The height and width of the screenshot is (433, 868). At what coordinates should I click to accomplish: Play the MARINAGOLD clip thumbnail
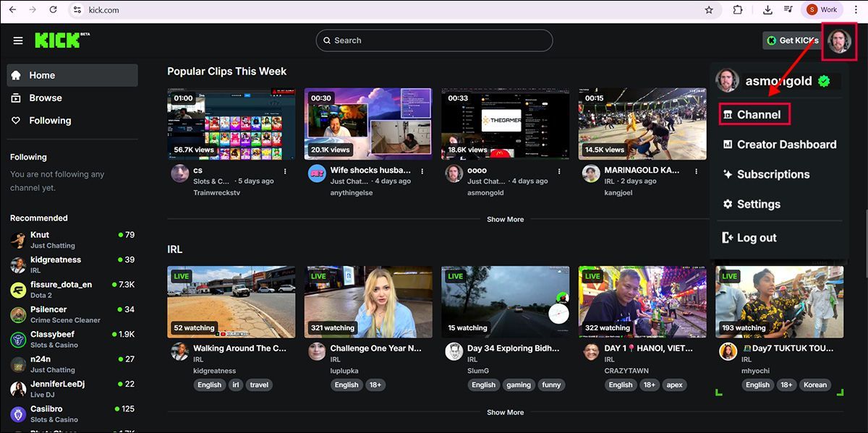642,124
